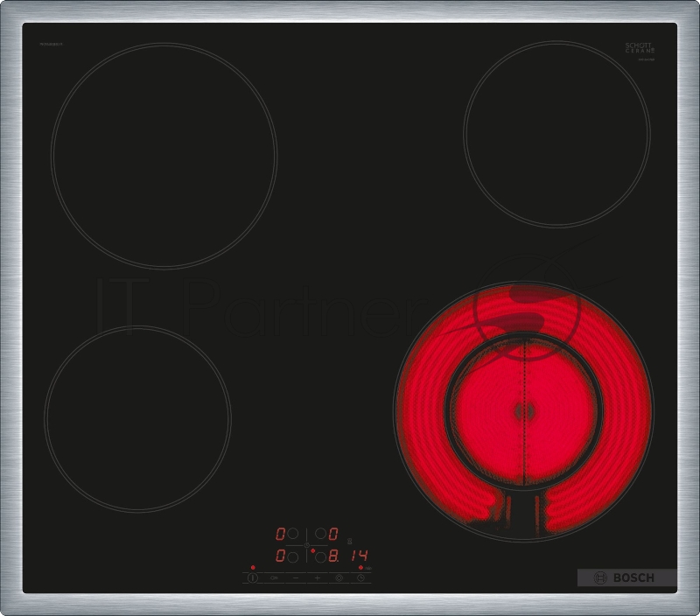Click the large top-left cooking zone
This screenshot has width=700, height=616.
(x=164, y=156)
